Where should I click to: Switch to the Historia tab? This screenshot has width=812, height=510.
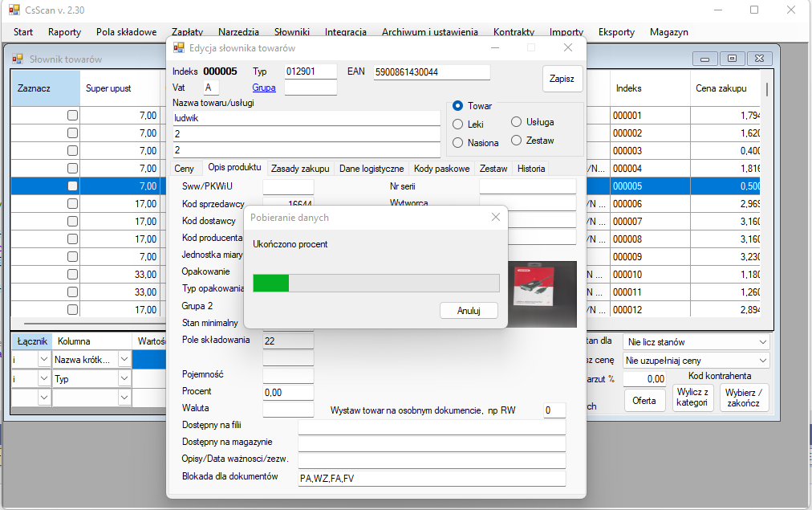tap(531, 169)
